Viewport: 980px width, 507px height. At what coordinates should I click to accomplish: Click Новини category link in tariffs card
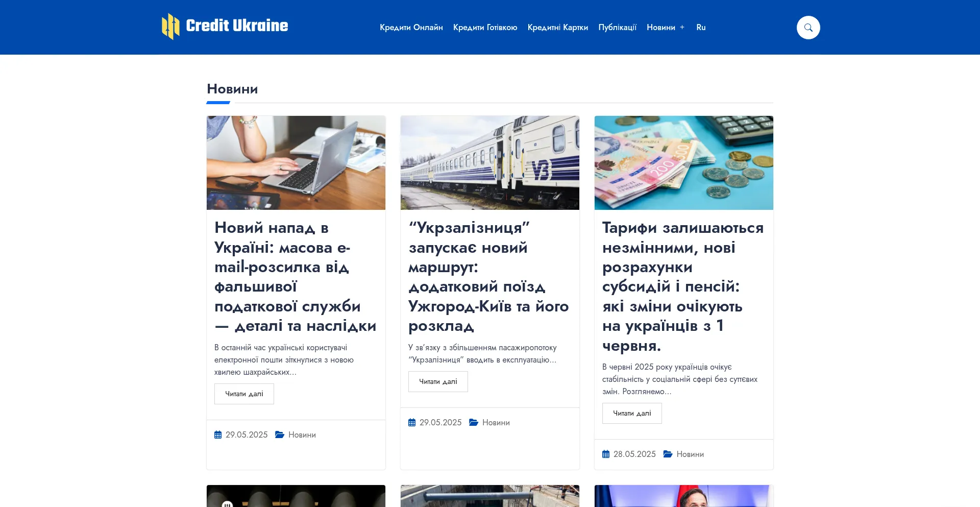690,454
